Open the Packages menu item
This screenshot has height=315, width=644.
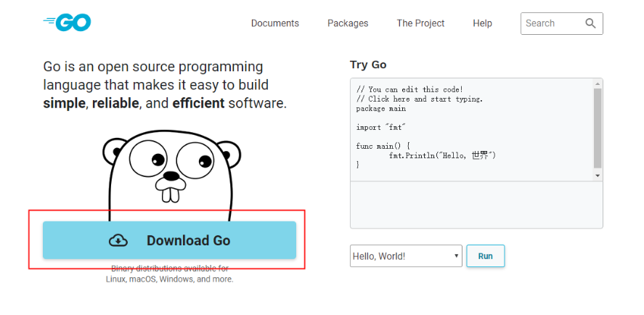click(x=348, y=23)
